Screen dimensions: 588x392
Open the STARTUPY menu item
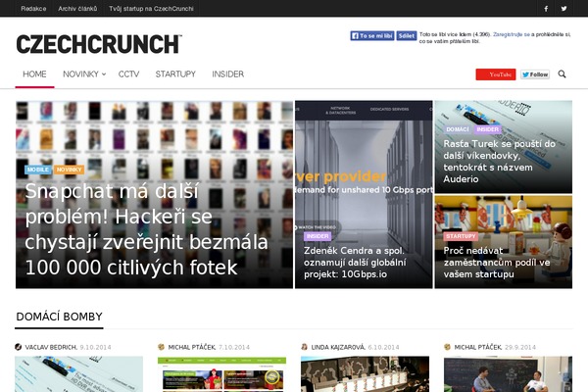tap(175, 74)
